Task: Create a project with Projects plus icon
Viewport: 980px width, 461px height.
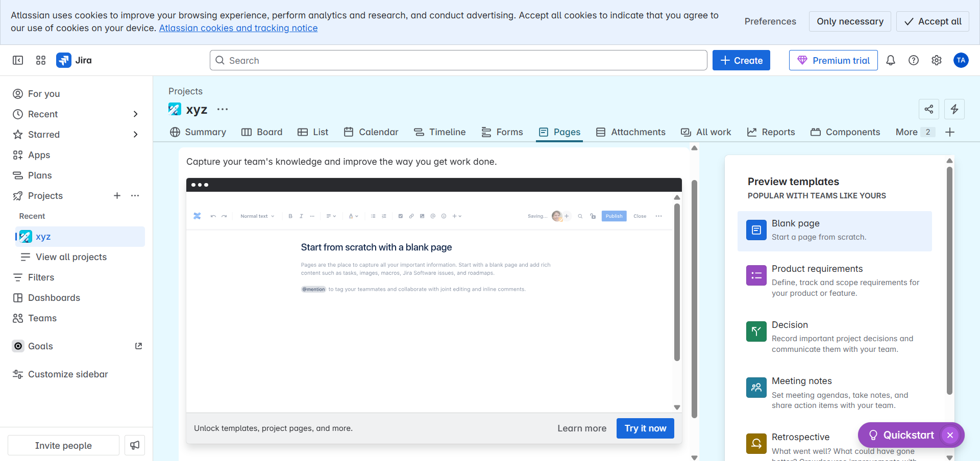Action: [x=117, y=196]
